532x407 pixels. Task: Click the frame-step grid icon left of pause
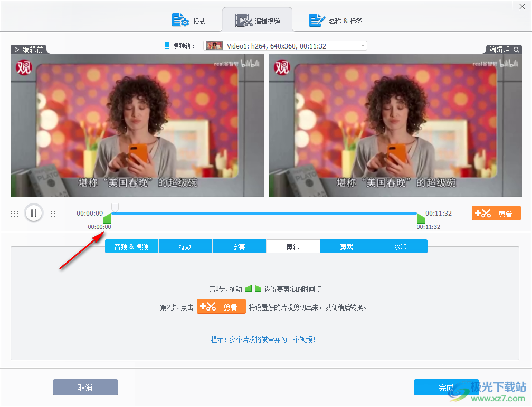point(14,212)
